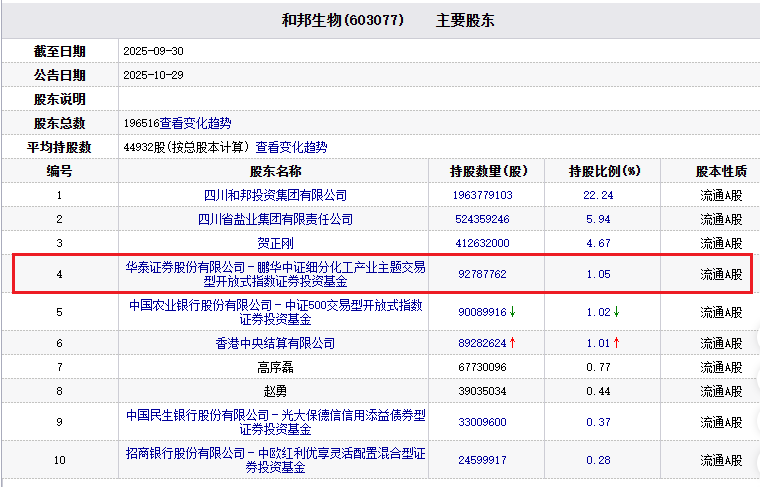Click red up arrow beside 89282624
760x487 pixels.
pyautogui.click(x=513, y=343)
